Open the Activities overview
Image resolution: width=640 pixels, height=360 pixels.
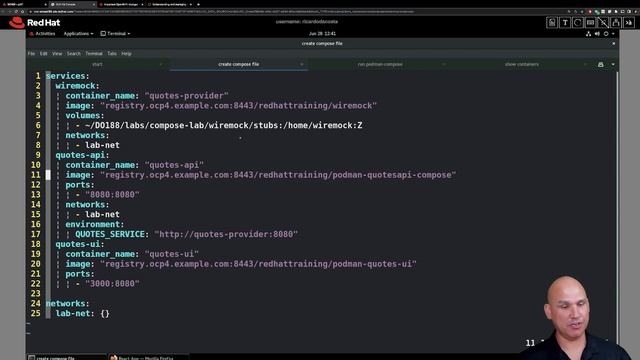click(42, 33)
